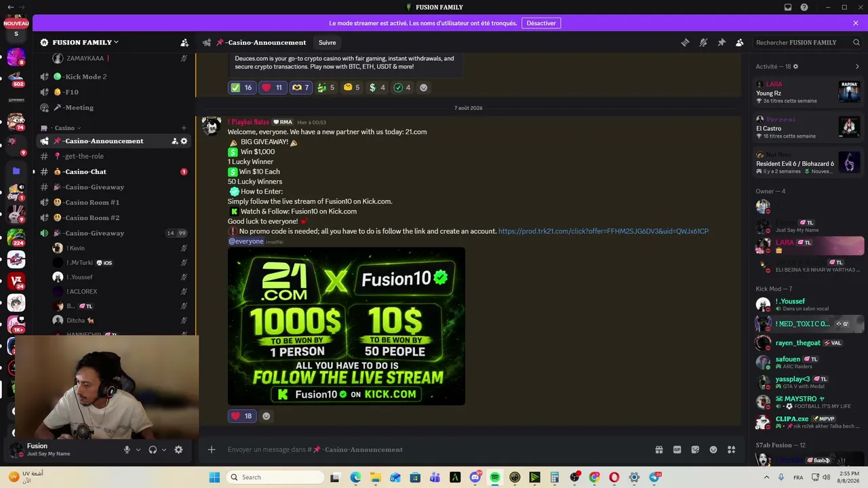
Task: Open the apps launcher in message bar
Action: [732, 449]
